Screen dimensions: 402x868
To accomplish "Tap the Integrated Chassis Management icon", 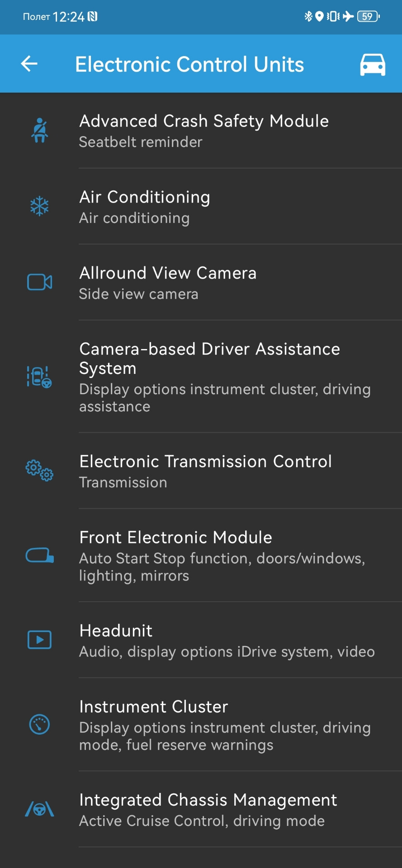I will point(40,809).
